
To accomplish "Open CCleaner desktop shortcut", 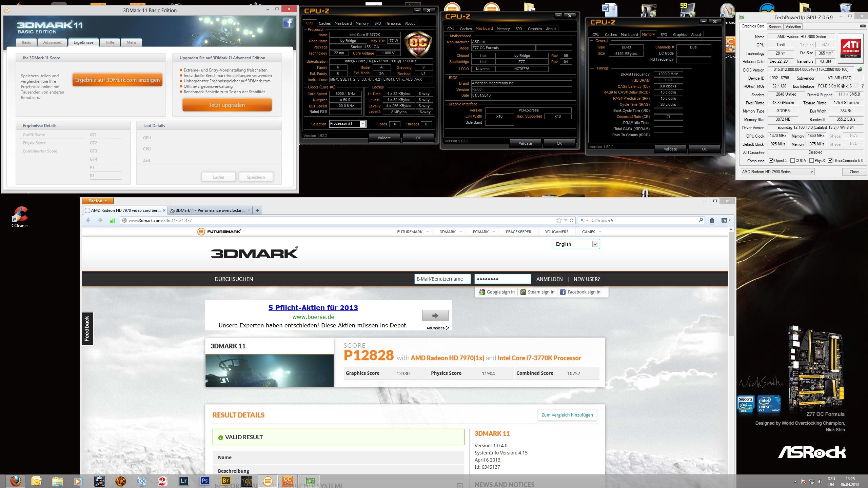I will [20, 217].
